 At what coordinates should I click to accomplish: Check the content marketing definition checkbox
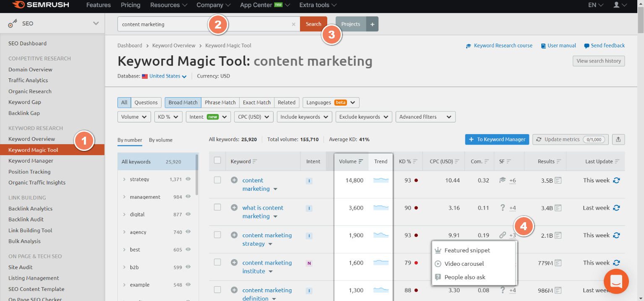point(217,290)
